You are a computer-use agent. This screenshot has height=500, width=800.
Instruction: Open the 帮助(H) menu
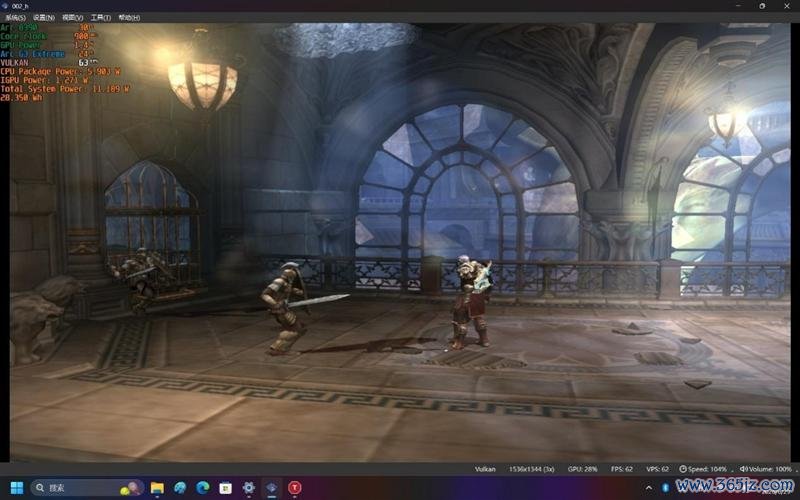point(129,18)
